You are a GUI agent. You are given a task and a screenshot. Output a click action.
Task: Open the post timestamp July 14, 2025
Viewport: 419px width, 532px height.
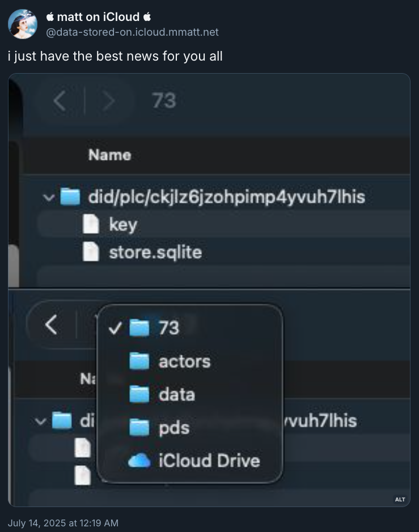63,523
